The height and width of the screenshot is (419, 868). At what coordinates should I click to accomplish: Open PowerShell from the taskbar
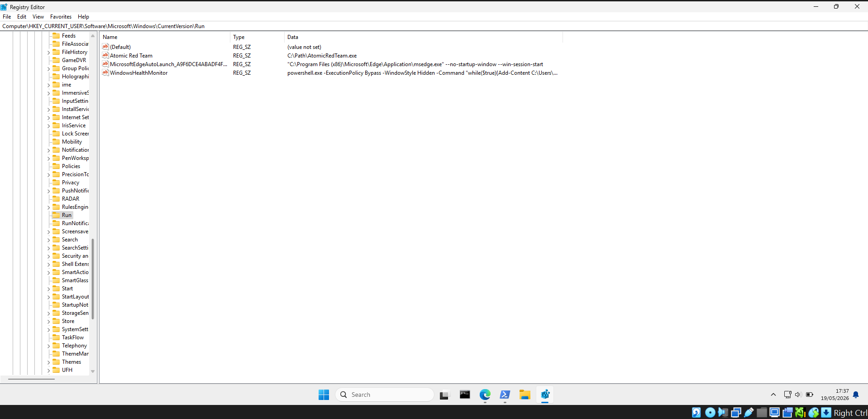click(505, 395)
